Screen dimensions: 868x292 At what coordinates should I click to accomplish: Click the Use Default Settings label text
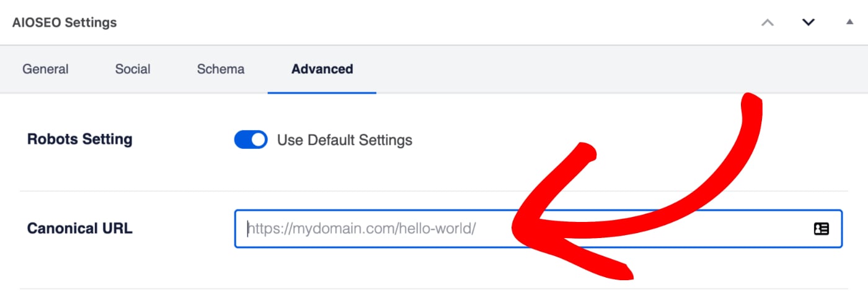[x=345, y=140]
